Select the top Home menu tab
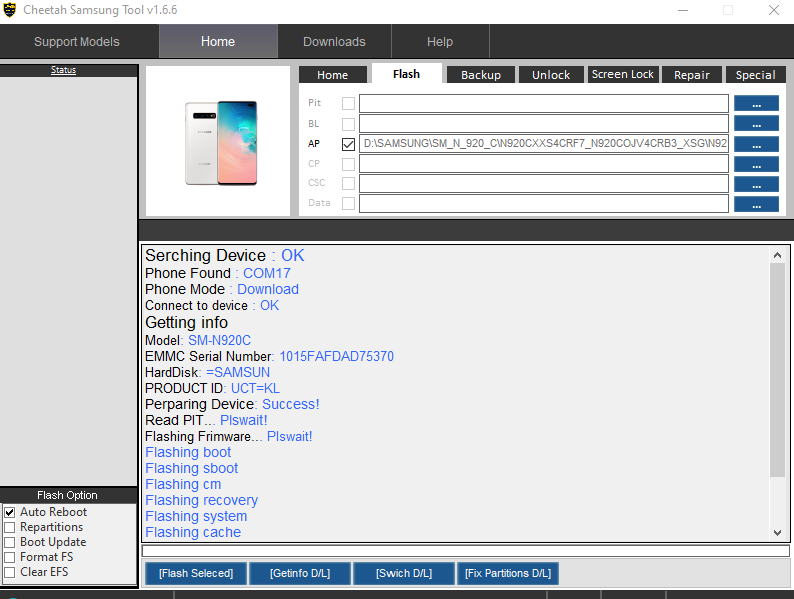 pyautogui.click(x=218, y=42)
